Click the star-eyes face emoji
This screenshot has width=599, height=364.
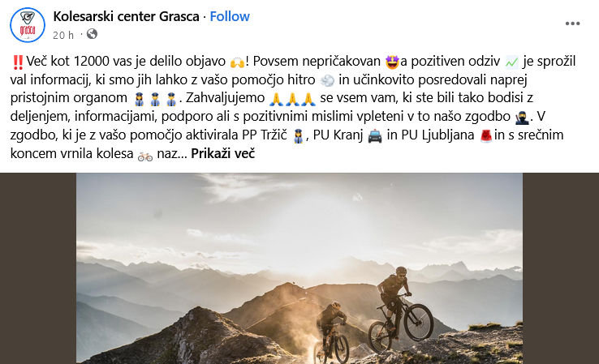click(x=392, y=62)
